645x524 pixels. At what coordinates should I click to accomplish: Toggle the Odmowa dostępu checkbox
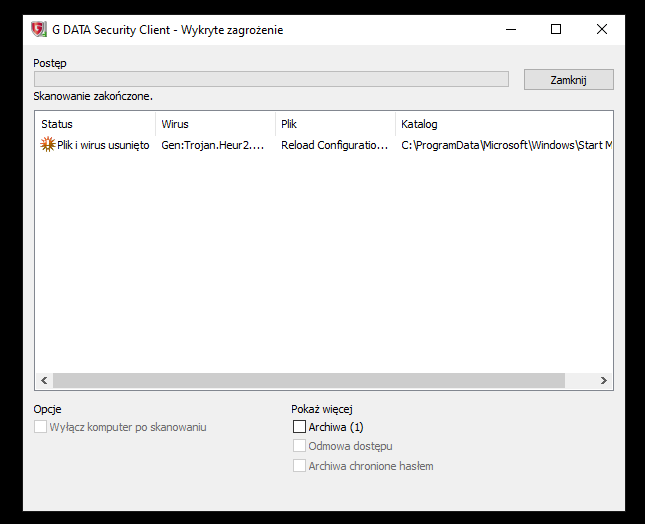click(299, 446)
